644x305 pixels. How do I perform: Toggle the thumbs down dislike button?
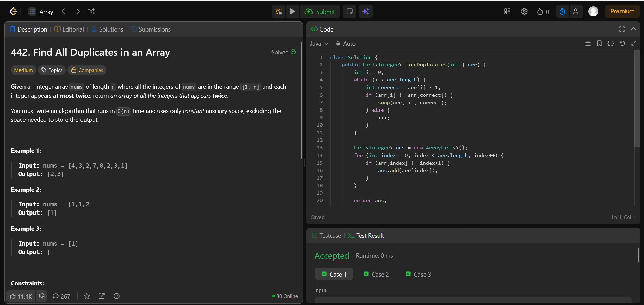[x=42, y=296]
